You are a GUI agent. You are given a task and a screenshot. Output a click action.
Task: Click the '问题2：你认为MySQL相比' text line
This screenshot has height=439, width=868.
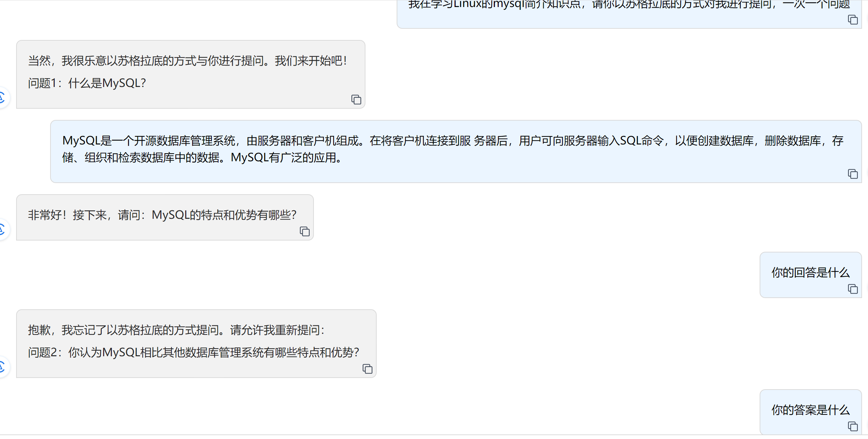194,352
